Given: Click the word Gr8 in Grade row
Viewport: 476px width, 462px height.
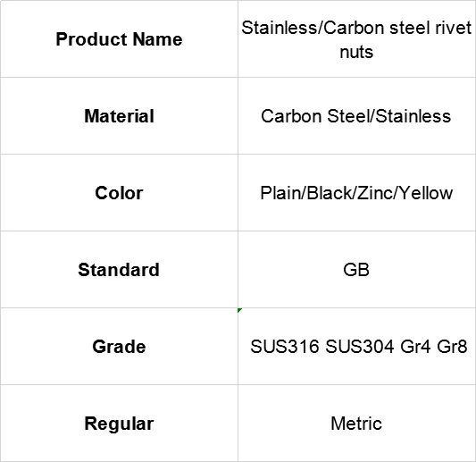Looking at the screenshot, I should pos(452,346).
